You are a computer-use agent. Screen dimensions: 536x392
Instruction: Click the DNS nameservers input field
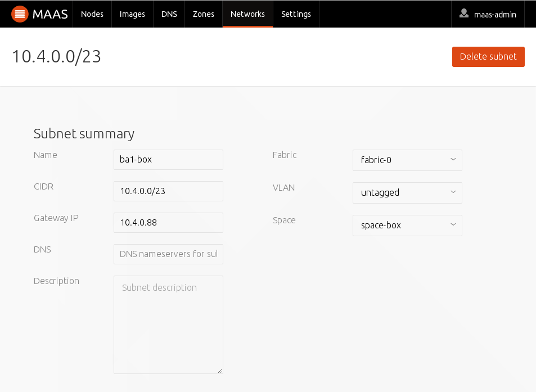point(168,254)
